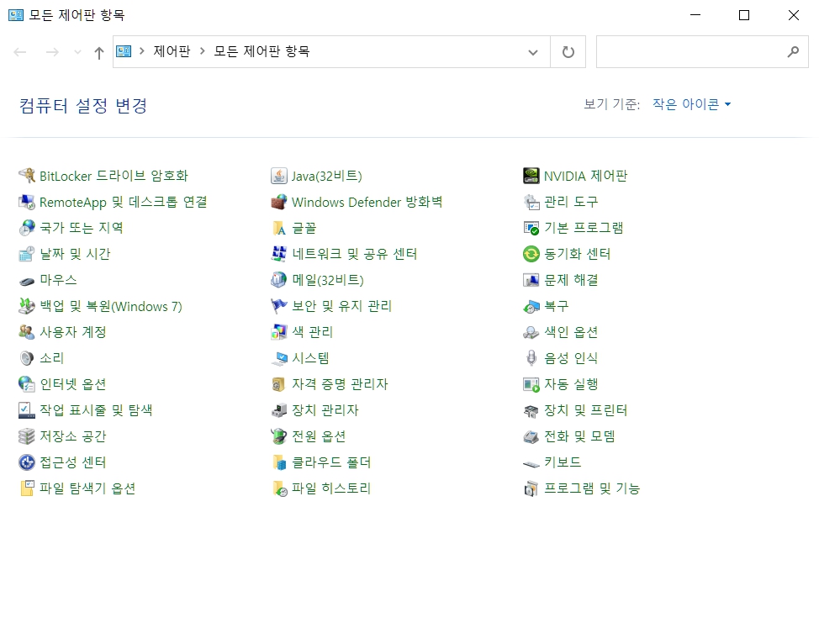This screenshot has height=644, width=819.
Task: Click the control panel icon in address bar
Action: (124, 51)
